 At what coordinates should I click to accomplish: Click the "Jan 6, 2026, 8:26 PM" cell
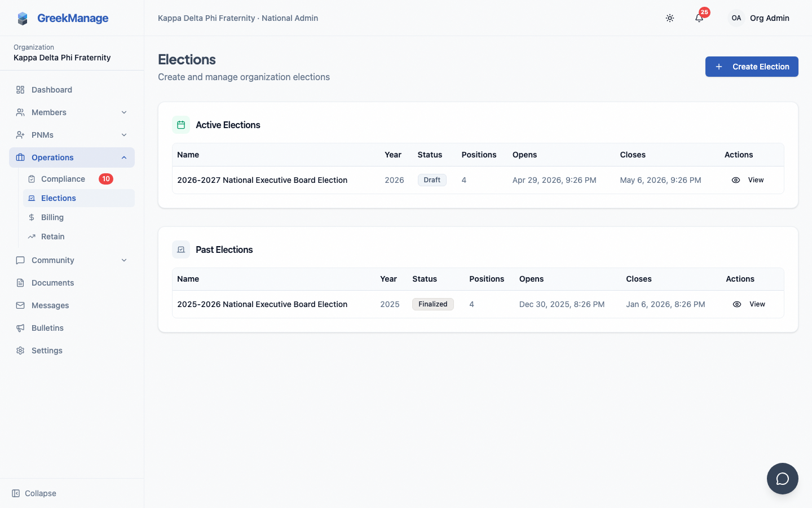[x=665, y=304]
